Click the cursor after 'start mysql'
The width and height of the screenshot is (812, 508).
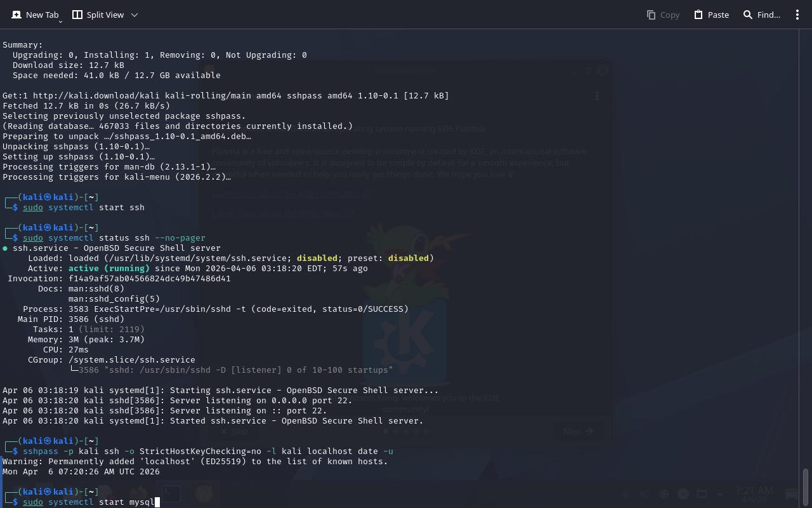coord(157,502)
